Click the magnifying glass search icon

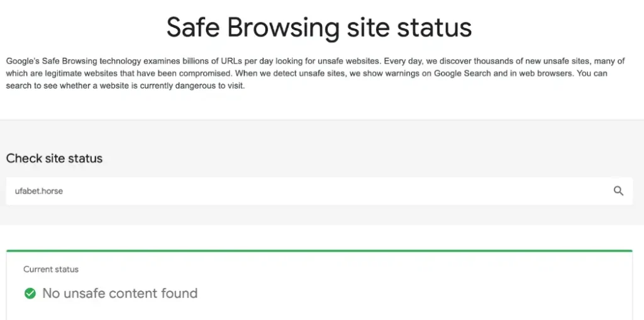[x=618, y=191]
